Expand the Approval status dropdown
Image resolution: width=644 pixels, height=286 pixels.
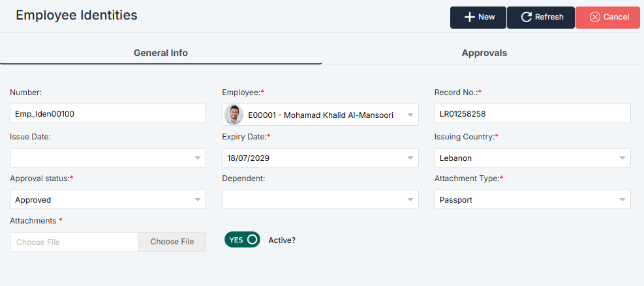point(198,199)
